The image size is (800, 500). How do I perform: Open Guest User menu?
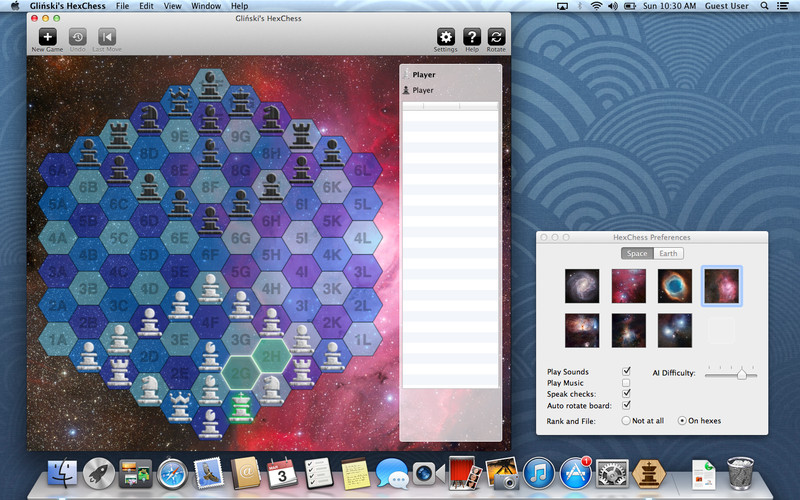click(727, 6)
